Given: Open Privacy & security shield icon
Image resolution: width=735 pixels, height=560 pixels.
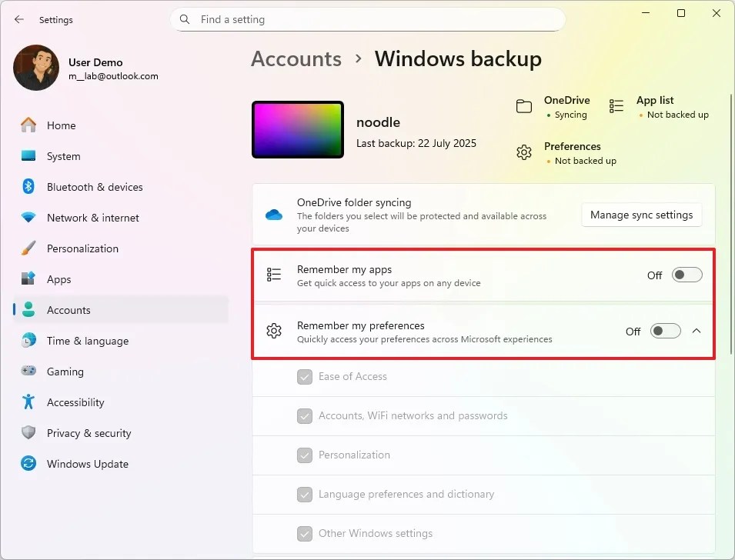Looking at the screenshot, I should (27, 433).
